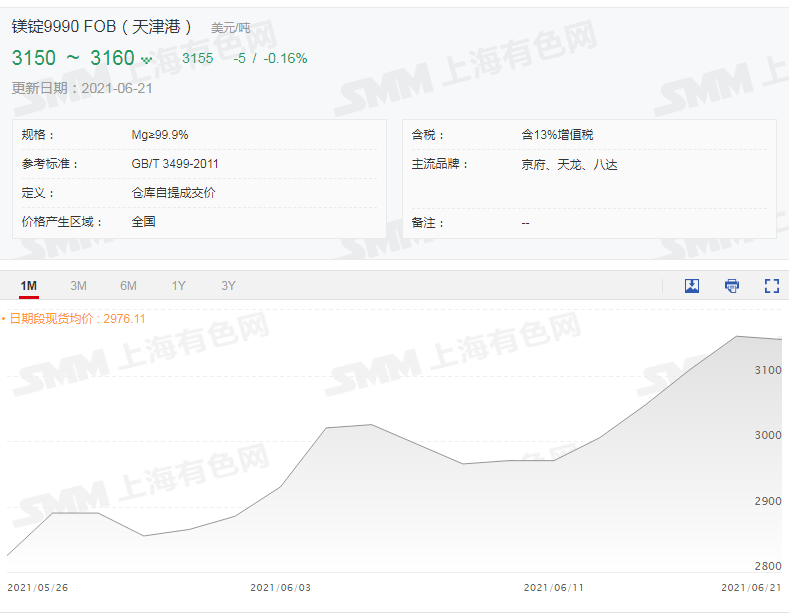
Task: Click the 日期段现货均价 legend label
Action: pyautogui.click(x=55, y=319)
